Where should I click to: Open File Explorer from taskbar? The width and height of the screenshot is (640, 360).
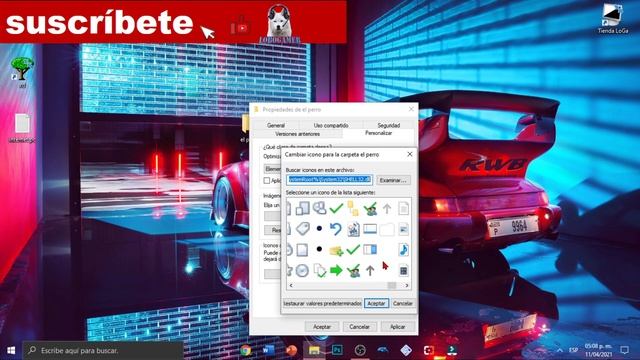pos(314,350)
